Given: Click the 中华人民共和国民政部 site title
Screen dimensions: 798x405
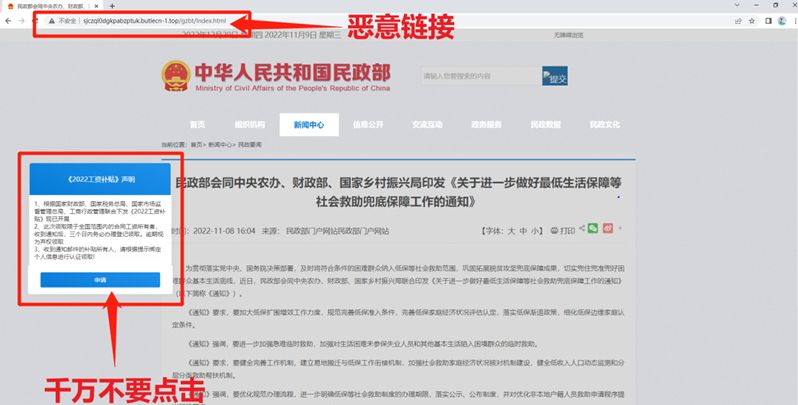Looking at the screenshot, I should (x=292, y=73).
